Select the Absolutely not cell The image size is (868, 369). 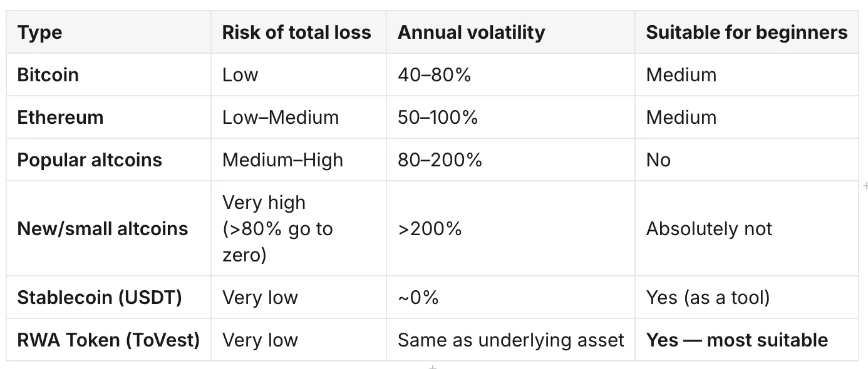(747, 228)
